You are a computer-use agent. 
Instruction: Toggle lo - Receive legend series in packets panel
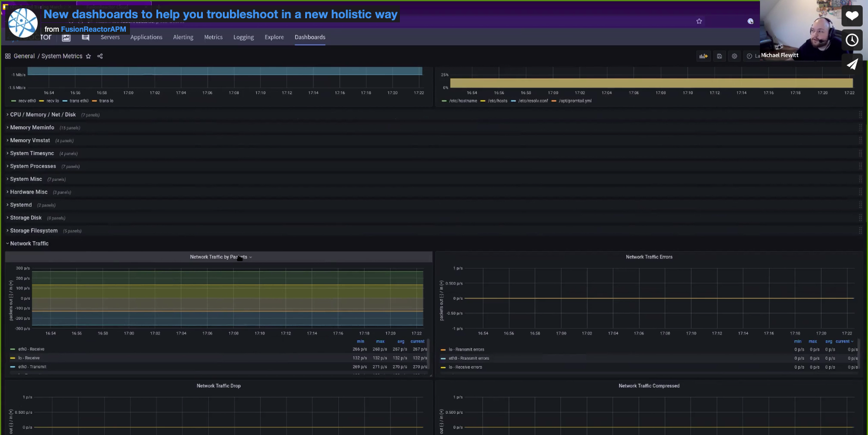[x=29, y=358]
